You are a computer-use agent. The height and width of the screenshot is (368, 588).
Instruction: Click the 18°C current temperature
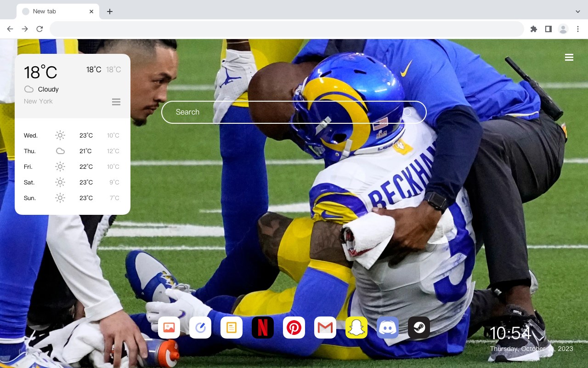(x=40, y=72)
